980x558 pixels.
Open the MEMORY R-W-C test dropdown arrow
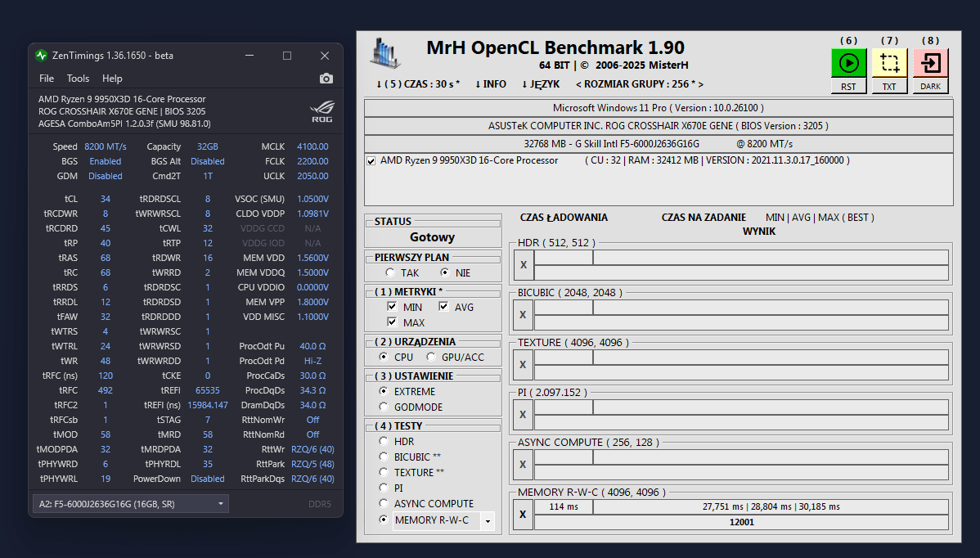pos(488,520)
